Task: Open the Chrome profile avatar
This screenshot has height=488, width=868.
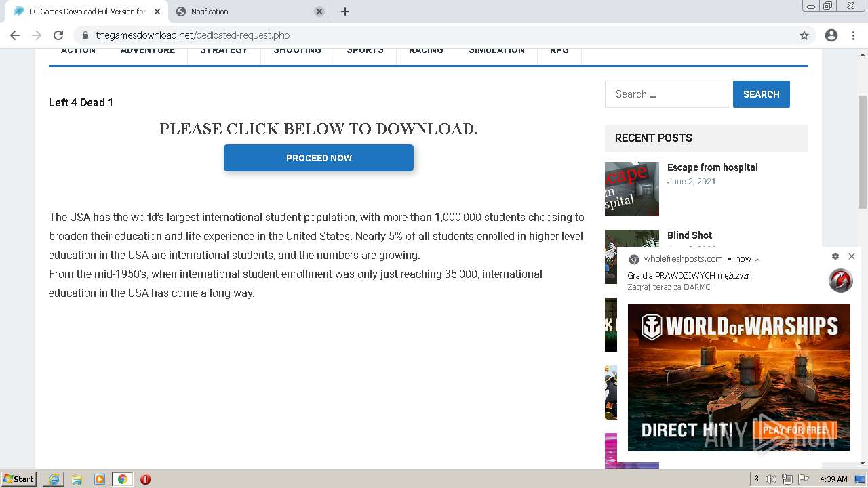Action: click(831, 35)
